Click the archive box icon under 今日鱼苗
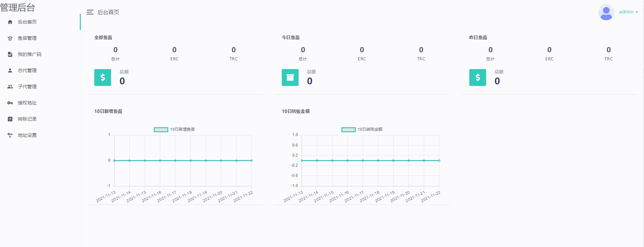The image size is (644, 247). (x=290, y=78)
